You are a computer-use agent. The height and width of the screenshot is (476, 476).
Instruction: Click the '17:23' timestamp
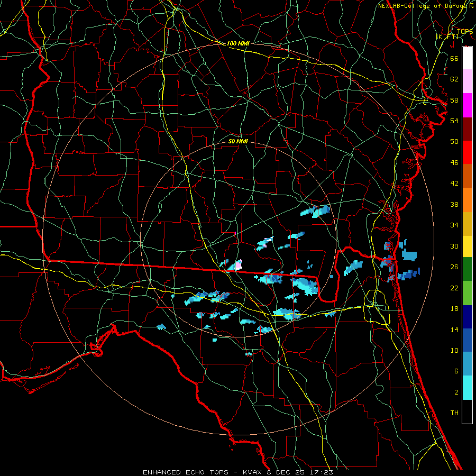(x=322, y=472)
